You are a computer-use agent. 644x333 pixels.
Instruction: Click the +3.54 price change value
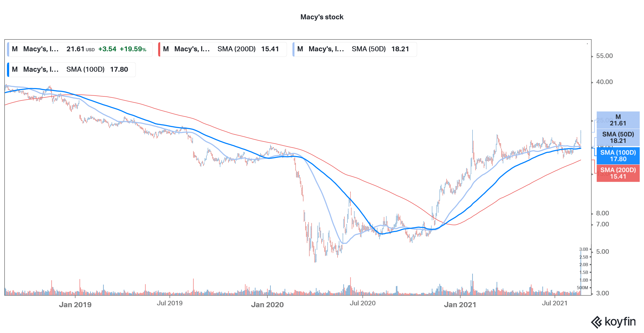(x=107, y=49)
